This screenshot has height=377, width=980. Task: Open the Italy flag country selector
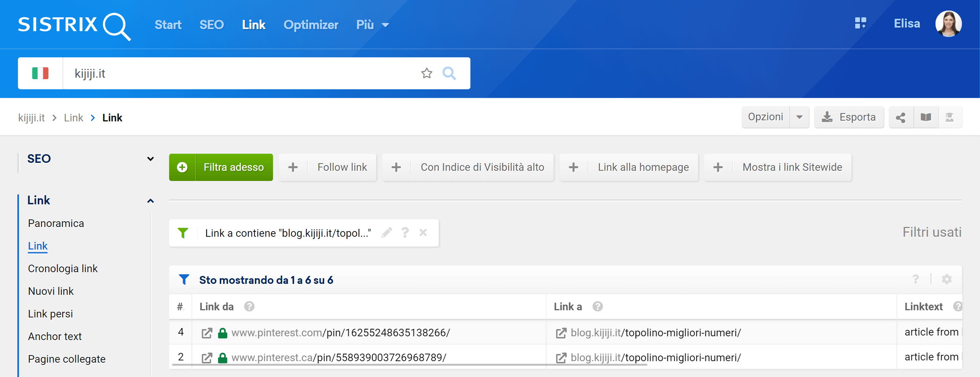40,73
